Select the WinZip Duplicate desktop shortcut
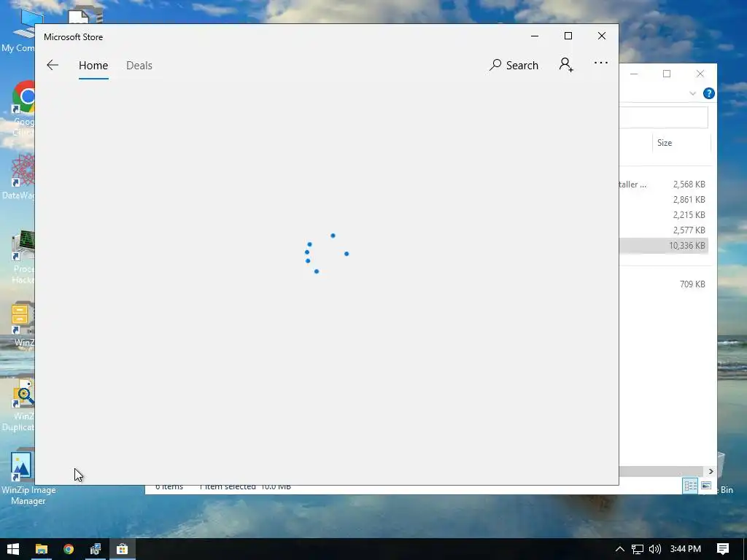The height and width of the screenshot is (560, 747). [x=19, y=403]
